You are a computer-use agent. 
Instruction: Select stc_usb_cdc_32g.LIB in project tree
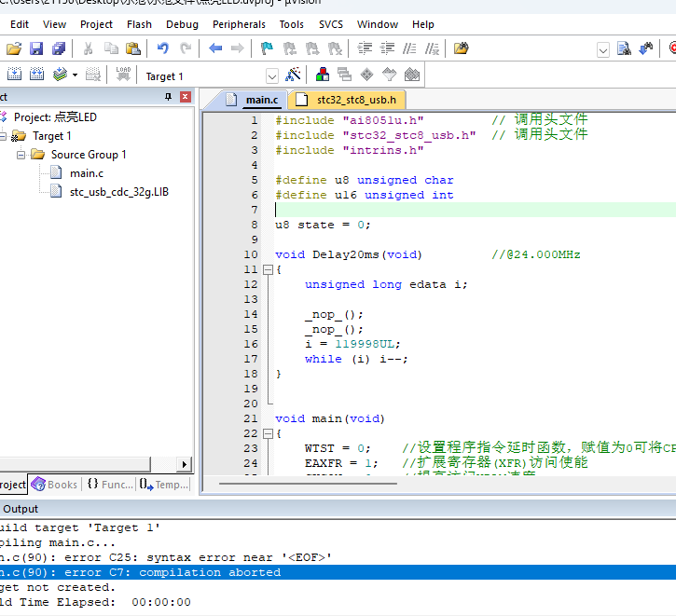point(118,192)
